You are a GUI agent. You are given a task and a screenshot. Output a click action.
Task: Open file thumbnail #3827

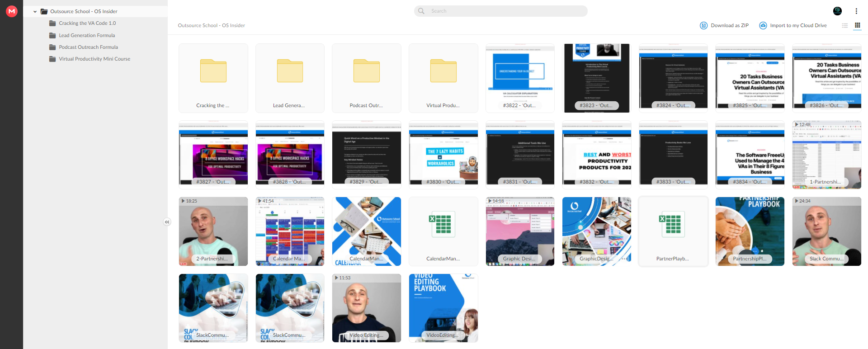point(213,155)
